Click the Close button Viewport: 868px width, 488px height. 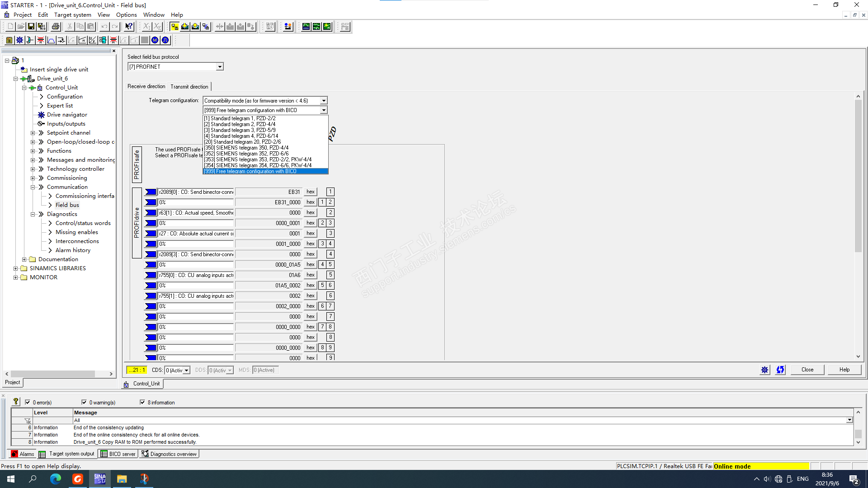point(807,370)
